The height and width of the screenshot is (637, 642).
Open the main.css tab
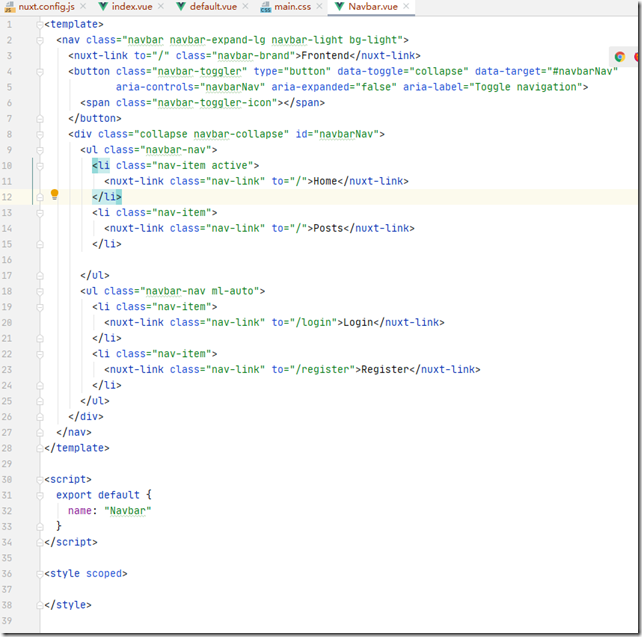292,7
